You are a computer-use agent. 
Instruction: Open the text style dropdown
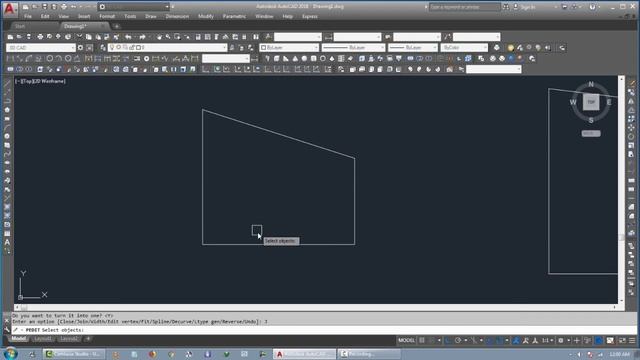(x=298, y=37)
